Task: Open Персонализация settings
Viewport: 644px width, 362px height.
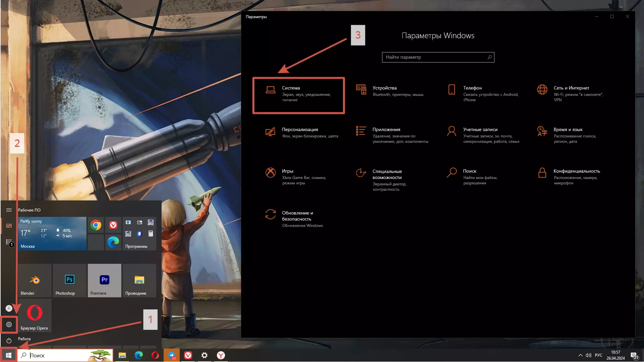Action: pyautogui.click(x=300, y=132)
